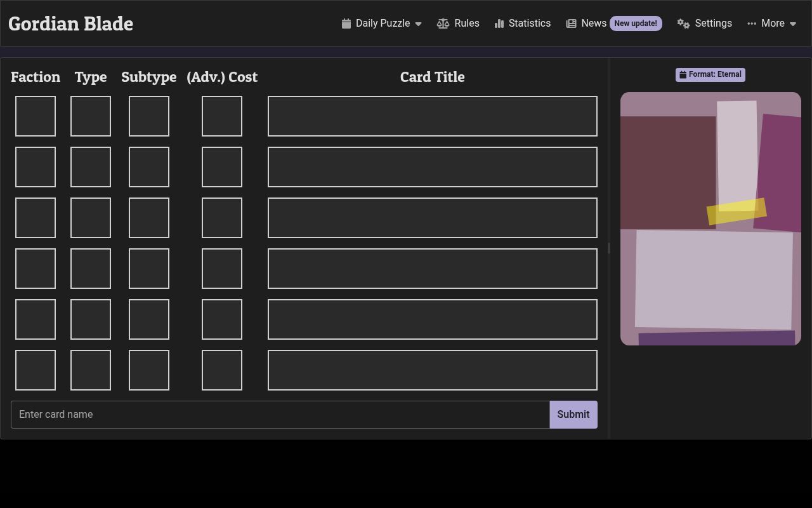Click the New update! badge

[x=636, y=23]
